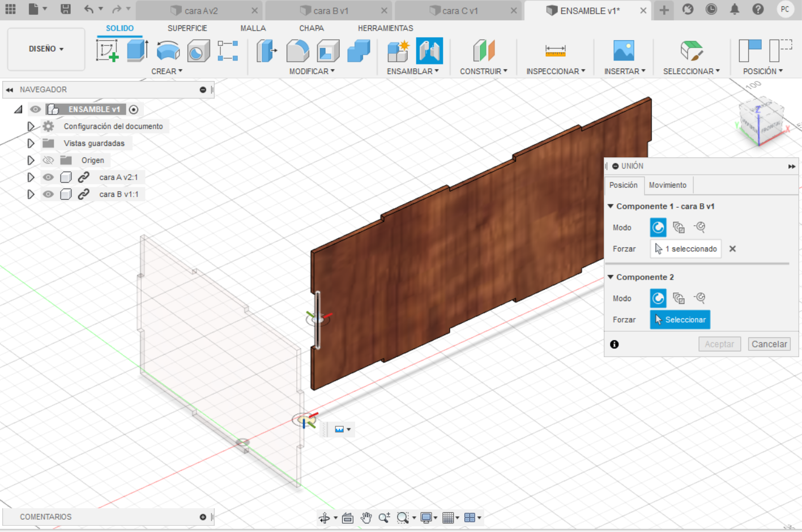Choose between-two-faces mode for Componente 1

(679, 228)
